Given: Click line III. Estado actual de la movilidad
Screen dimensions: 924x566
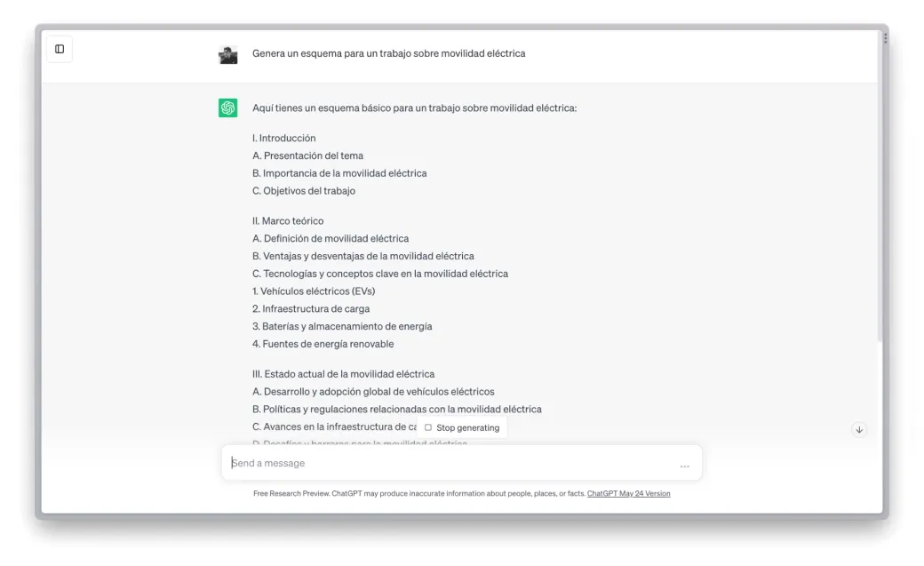Looking at the screenshot, I should tap(344, 374).
